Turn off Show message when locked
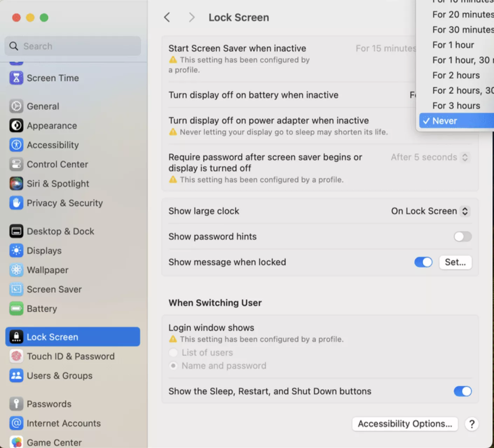 423,262
